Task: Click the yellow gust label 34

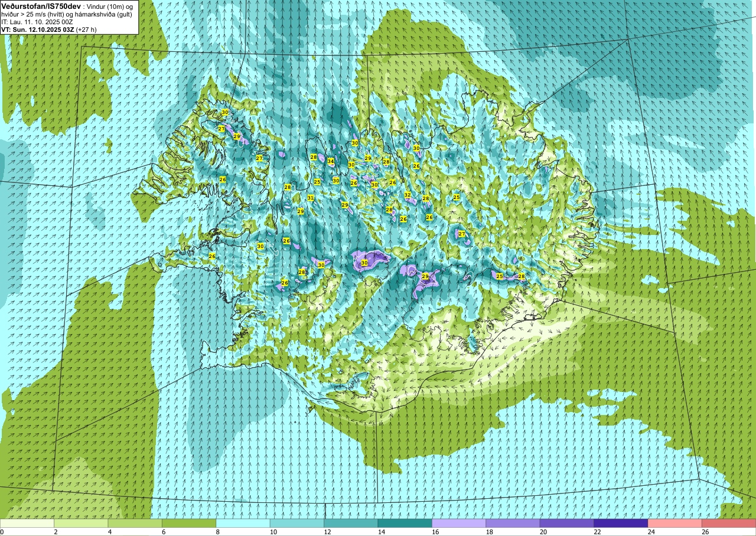Action: [331, 162]
